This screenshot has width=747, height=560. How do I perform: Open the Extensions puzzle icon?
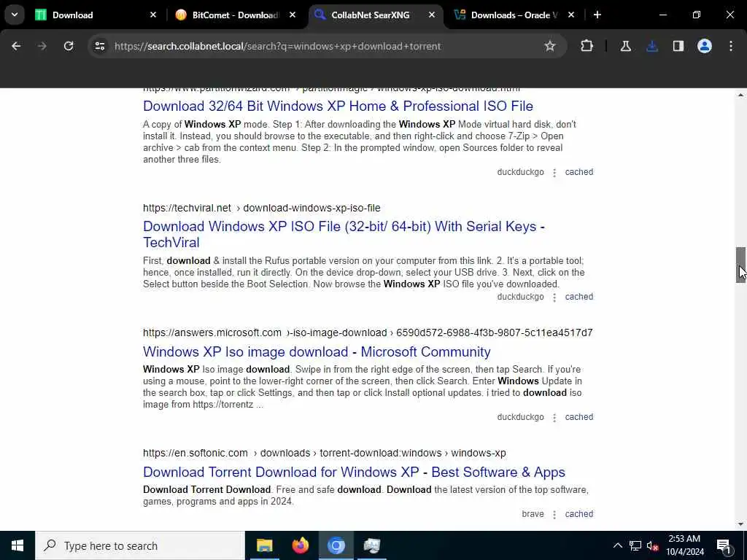point(587,46)
